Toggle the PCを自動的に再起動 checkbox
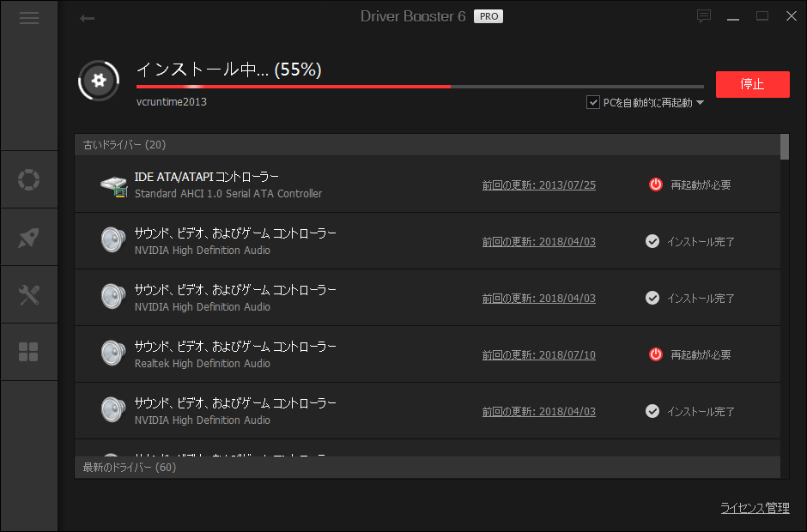Screen dimensions: 807x532 click(x=593, y=102)
